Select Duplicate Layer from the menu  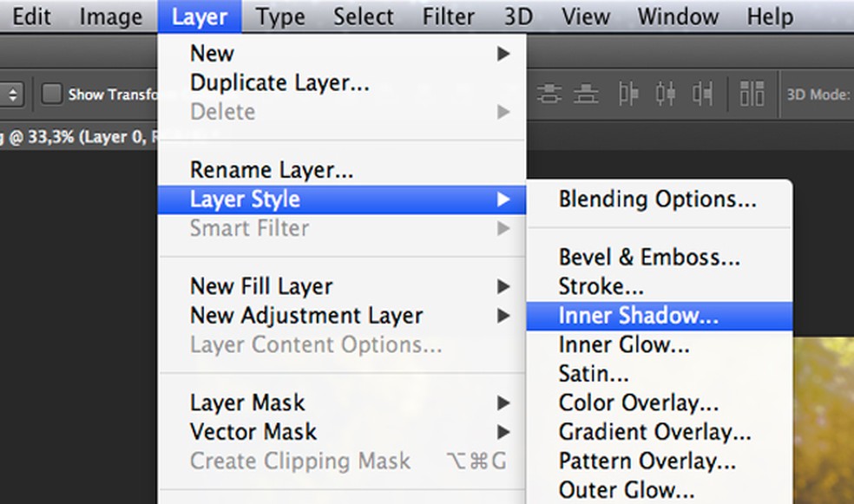[279, 83]
